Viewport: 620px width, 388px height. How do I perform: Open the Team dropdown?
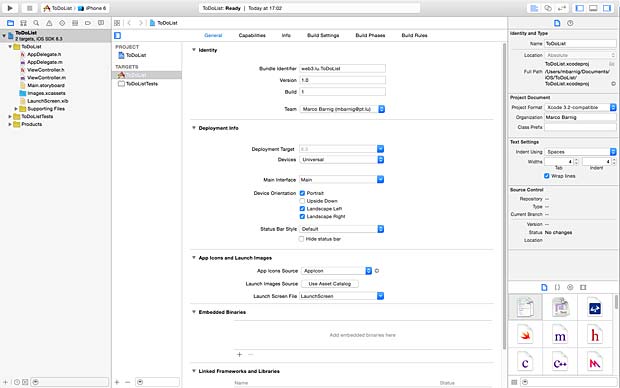(342, 109)
